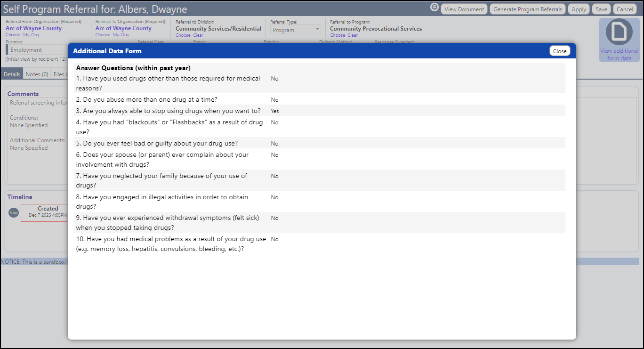Click the Timeline section heading
The height and width of the screenshot is (349, 644).
(20, 197)
